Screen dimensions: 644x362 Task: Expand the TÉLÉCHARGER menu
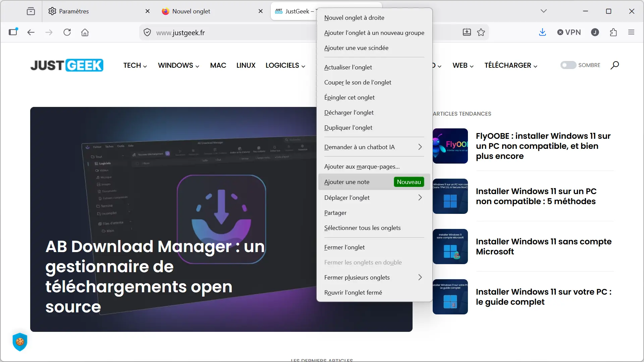[x=511, y=65]
